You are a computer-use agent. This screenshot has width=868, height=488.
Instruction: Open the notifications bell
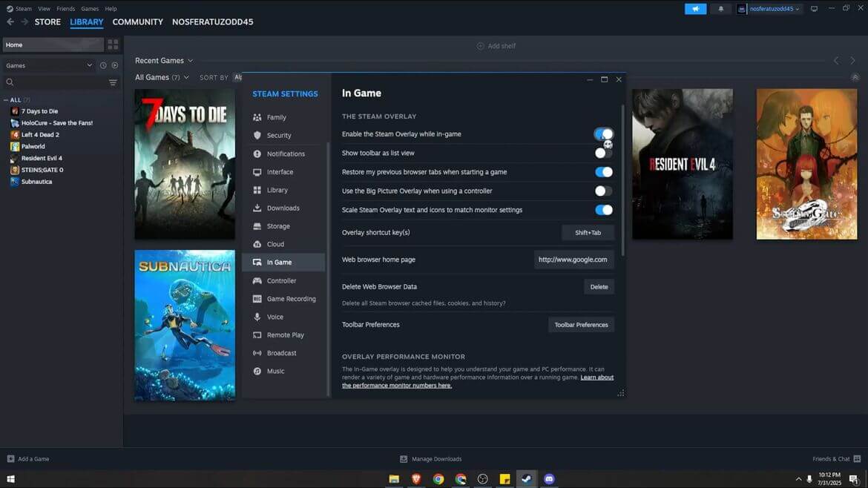[721, 9]
